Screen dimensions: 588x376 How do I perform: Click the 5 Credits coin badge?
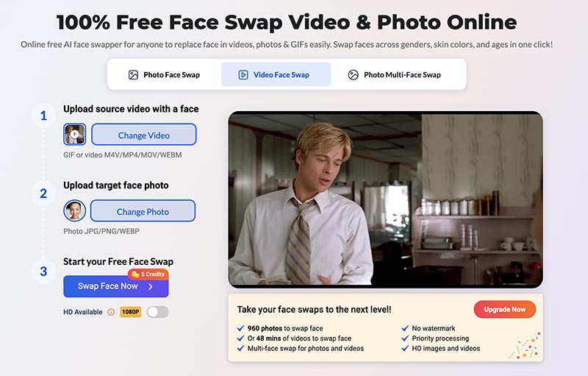[148, 274]
